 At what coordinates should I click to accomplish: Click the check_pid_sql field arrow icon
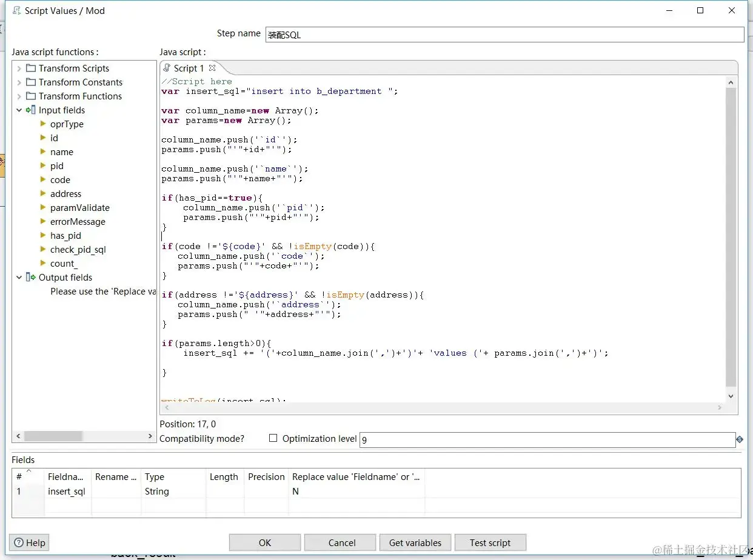coord(43,249)
